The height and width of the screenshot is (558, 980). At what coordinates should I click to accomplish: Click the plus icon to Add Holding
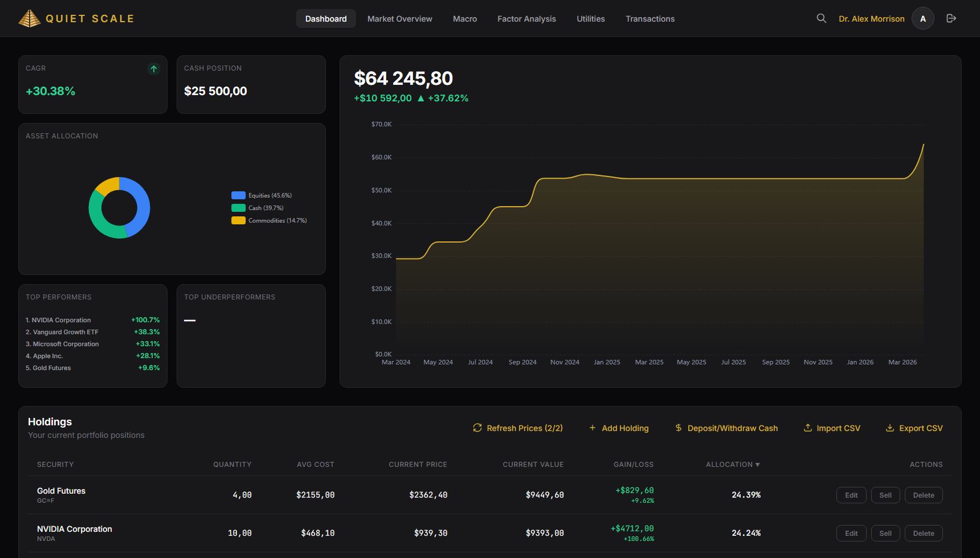(x=593, y=428)
